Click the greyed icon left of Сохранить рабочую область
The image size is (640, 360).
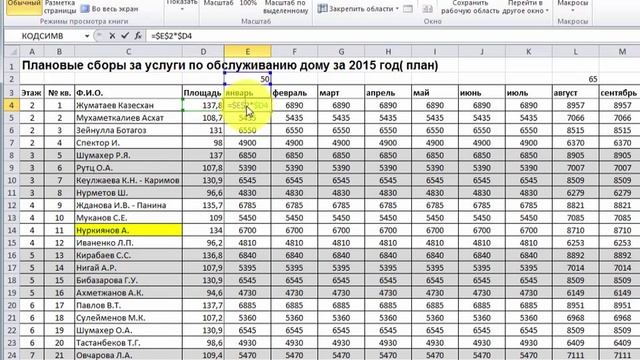[x=427, y=9]
